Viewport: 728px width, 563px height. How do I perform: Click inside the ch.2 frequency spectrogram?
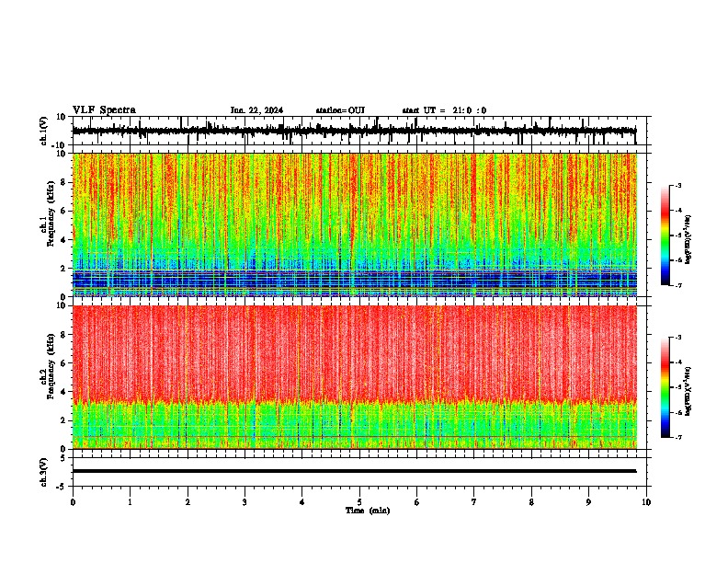(355, 377)
